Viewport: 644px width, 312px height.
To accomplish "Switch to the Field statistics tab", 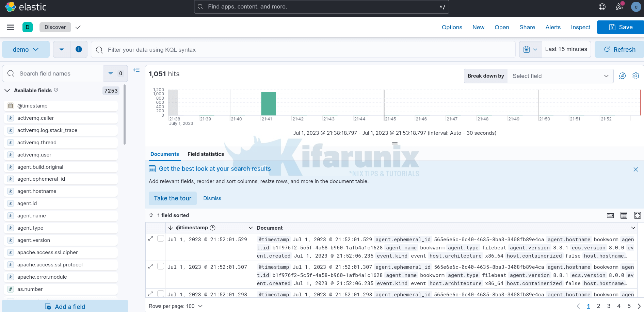I will (x=206, y=154).
